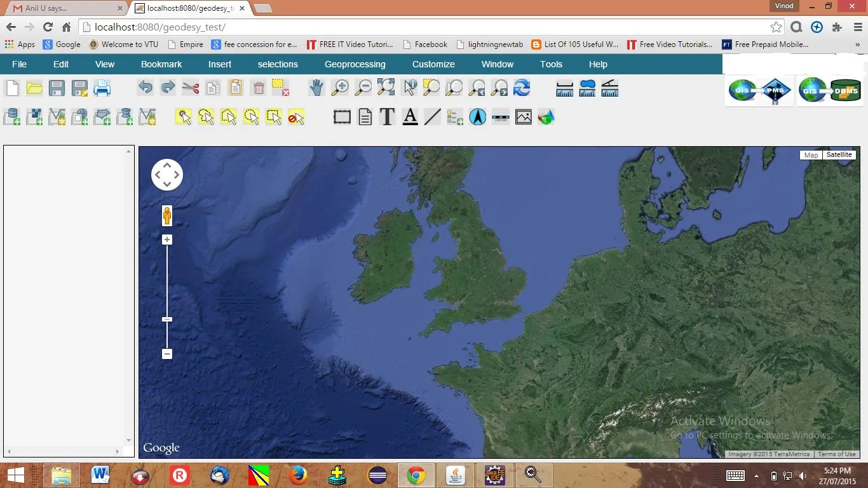Delete using the trash can icon

coord(259,88)
